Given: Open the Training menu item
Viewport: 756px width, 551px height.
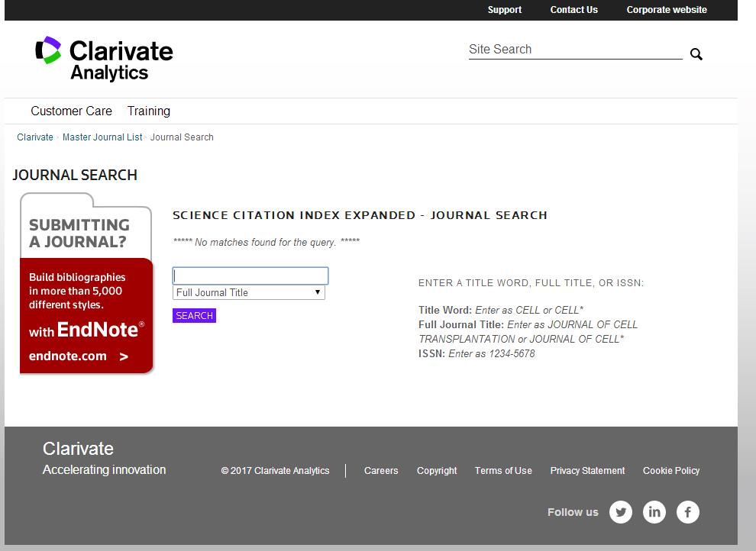Looking at the screenshot, I should 148,111.
